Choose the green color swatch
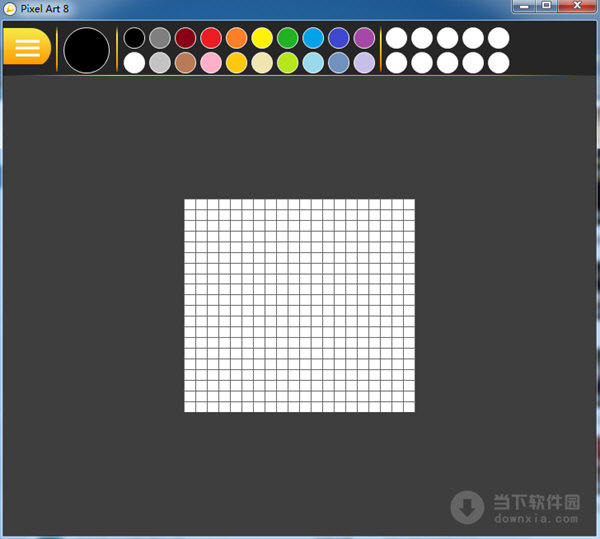This screenshot has height=539, width=600. pos(288,38)
